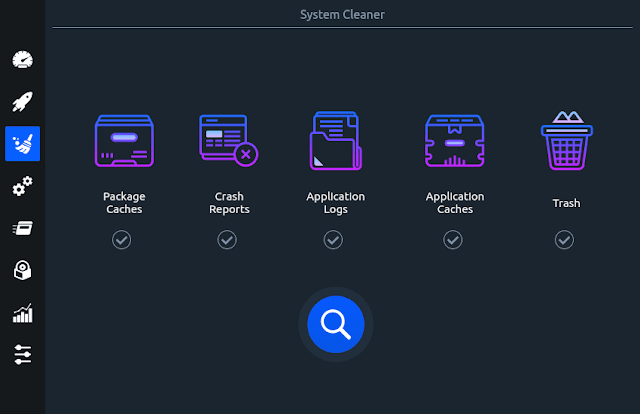Toggle the Application Logs checkmark
640x414 pixels.
(x=333, y=240)
